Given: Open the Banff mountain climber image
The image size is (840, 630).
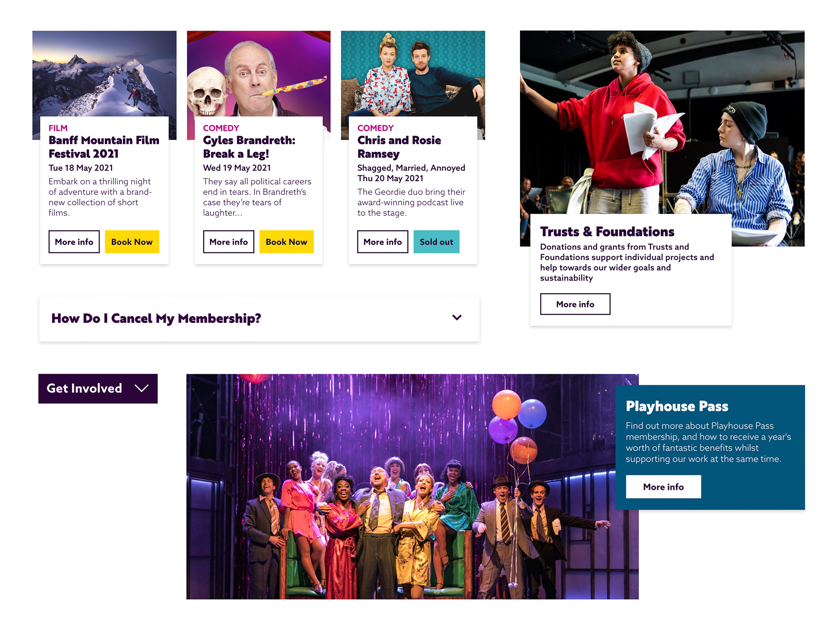Looking at the screenshot, I should [x=104, y=73].
